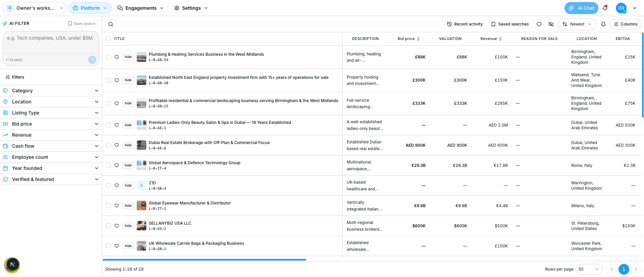Image resolution: width=644 pixels, height=277 pixels.
Task: Click the alert bell icon beside Columns
Action: [603, 24]
